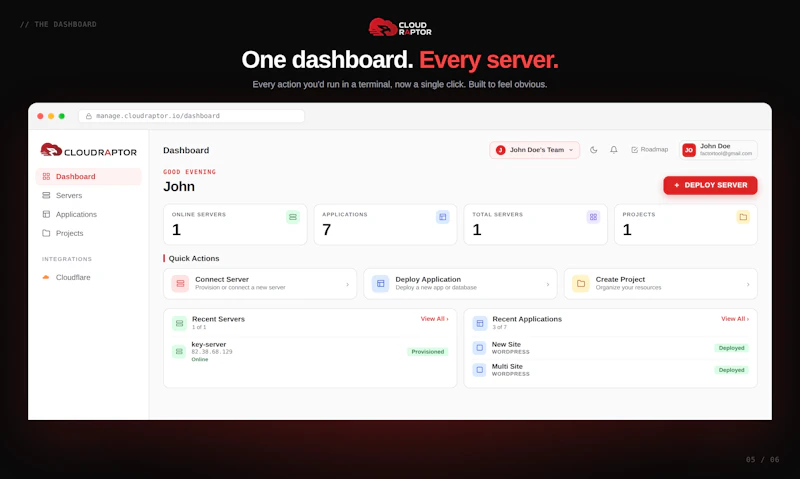Viewport: 800px width, 479px height.
Task: Click chevron on Deploy Application card
Action: tap(548, 285)
